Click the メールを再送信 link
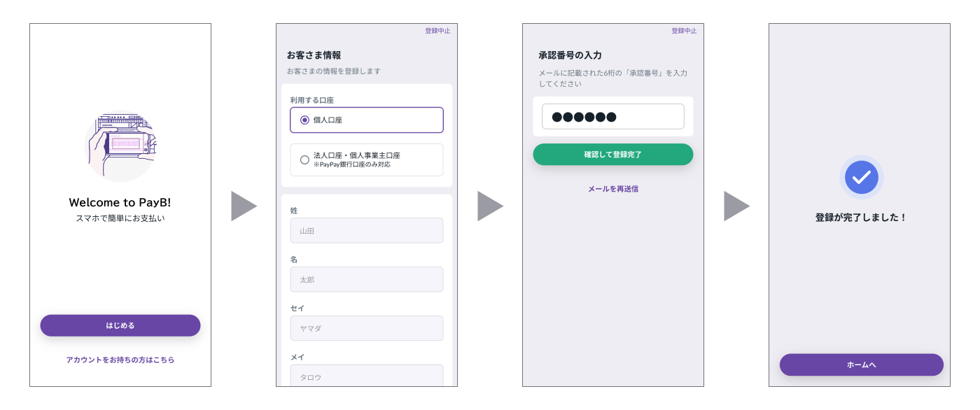 click(613, 189)
